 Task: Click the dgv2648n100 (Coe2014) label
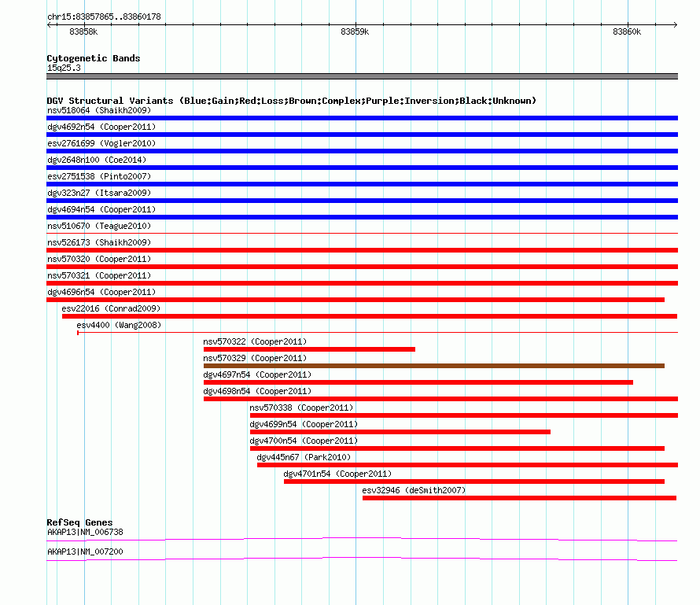coord(97,160)
